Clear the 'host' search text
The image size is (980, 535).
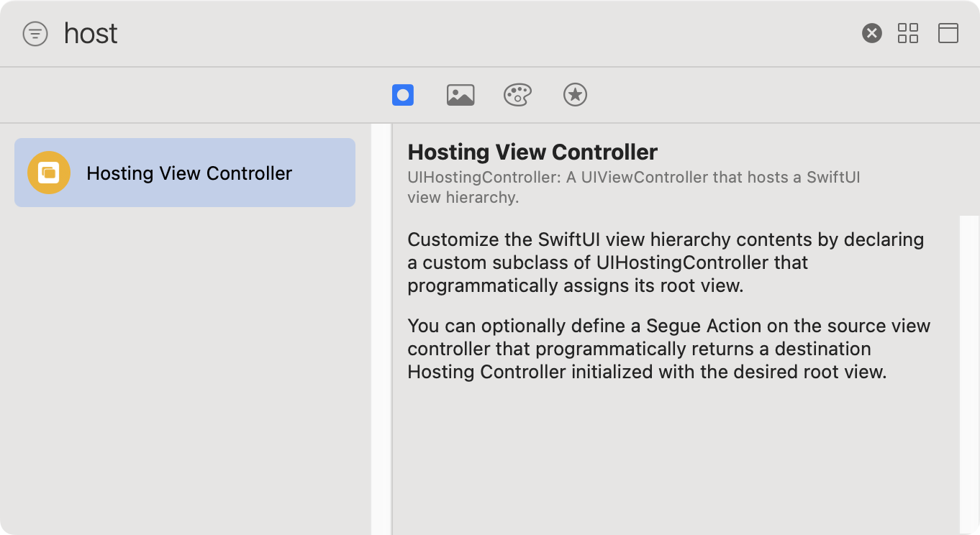pyautogui.click(x=872, y=33)
